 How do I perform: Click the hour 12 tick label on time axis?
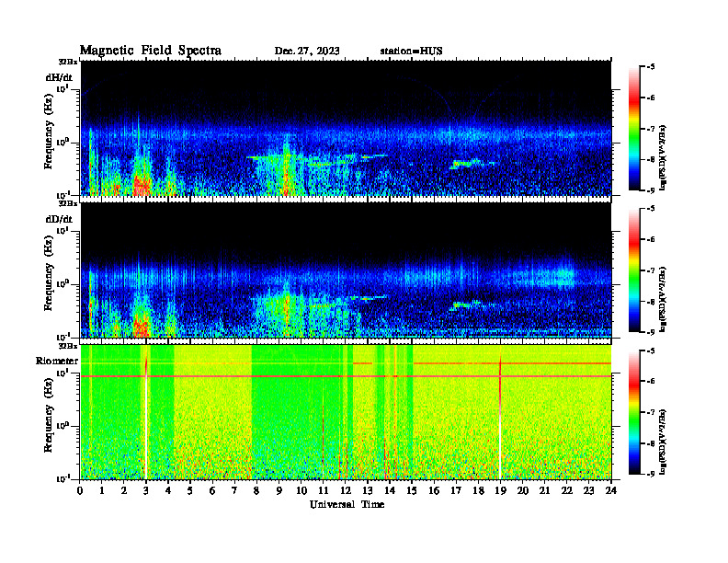click(346, 490)
